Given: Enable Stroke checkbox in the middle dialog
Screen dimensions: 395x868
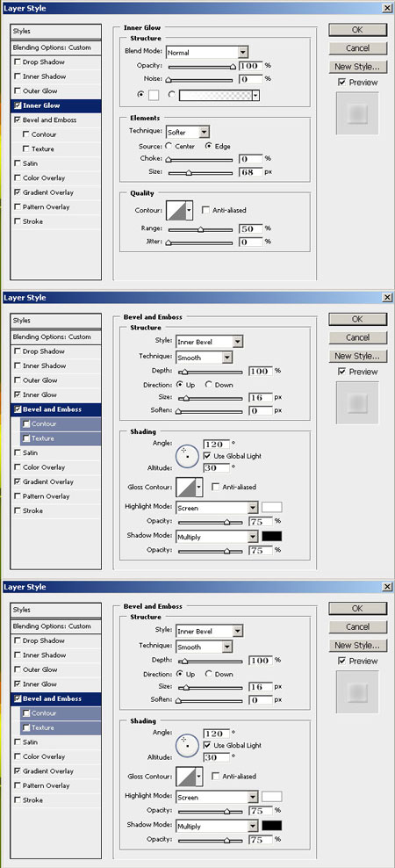Looking at the screenshot, I should click(18, 510).
